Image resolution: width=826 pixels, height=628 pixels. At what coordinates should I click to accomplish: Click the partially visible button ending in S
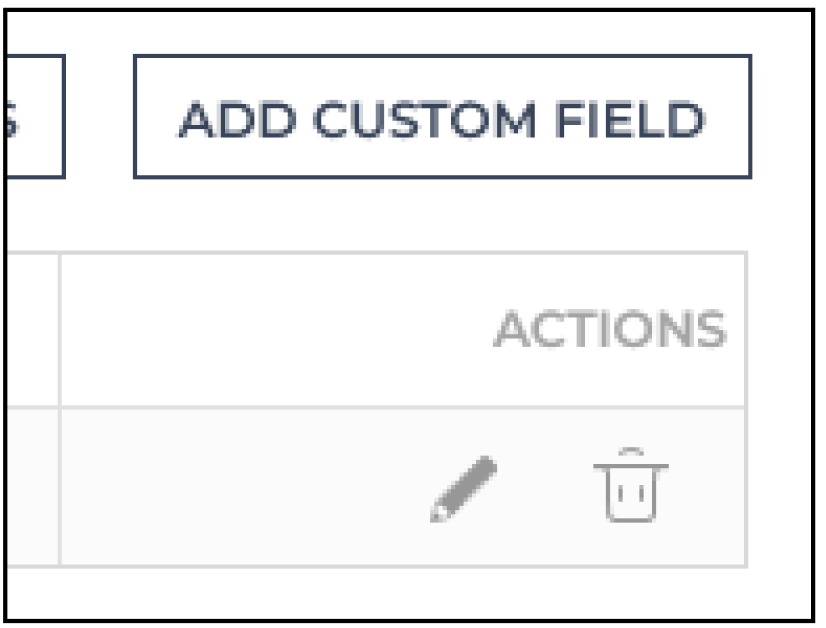pos(34,116)
